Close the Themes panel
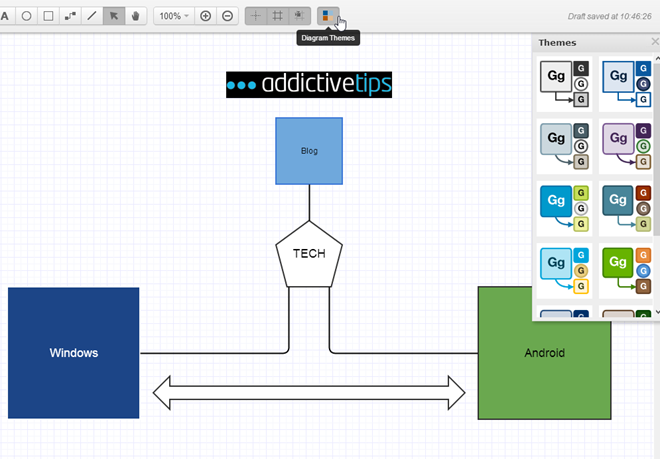Viewport: 660px width, 459px height. (x=655, y=42)
